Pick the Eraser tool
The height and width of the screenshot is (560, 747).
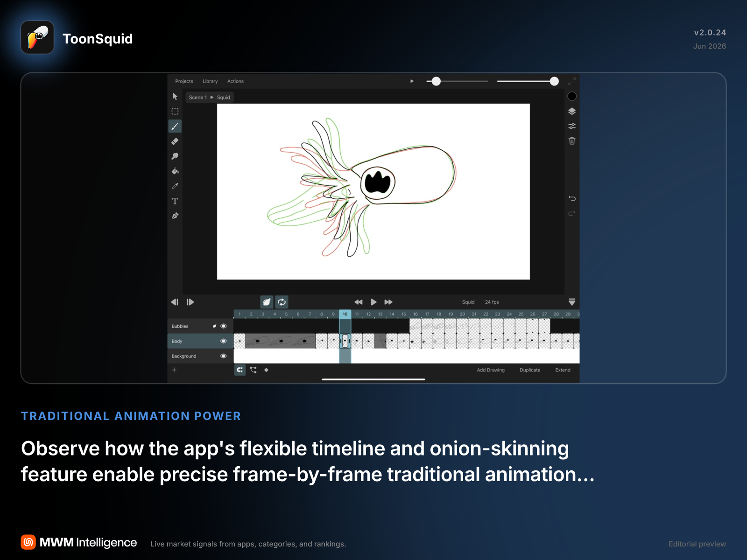pyautogui.click(x=175, y=141)
